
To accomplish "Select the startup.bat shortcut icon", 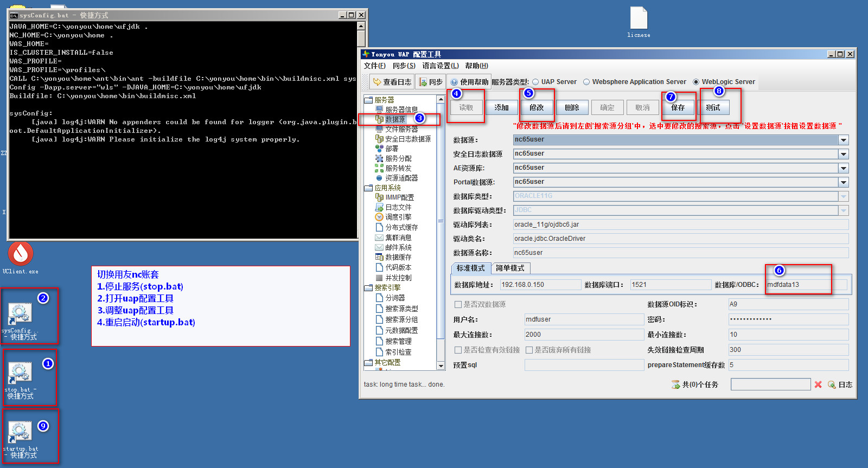I will [x=20, y=432].
